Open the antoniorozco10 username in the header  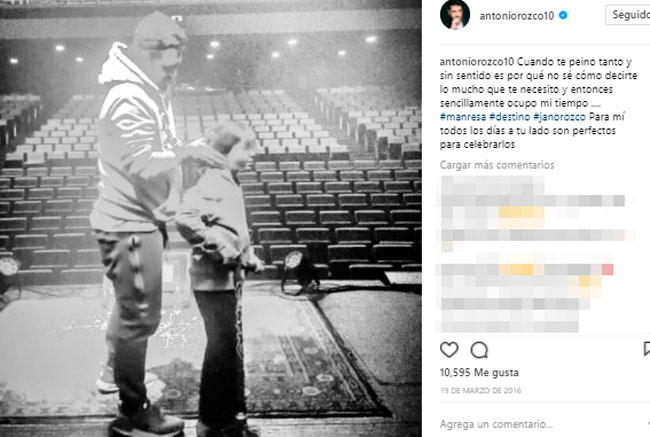pos(517,16)
